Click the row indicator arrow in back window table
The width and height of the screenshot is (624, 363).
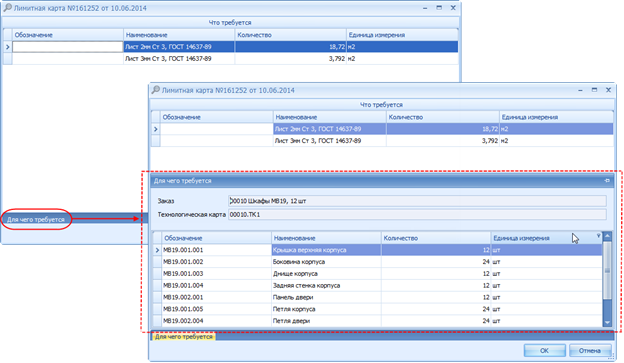(x=8, y=47)
